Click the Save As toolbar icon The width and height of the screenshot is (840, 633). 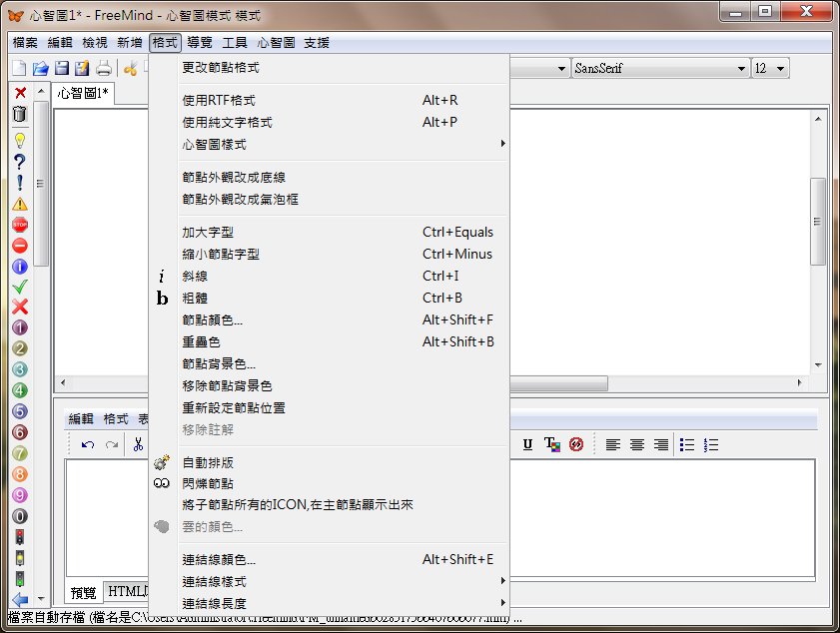pyautogui.click(x=82, y=68)
